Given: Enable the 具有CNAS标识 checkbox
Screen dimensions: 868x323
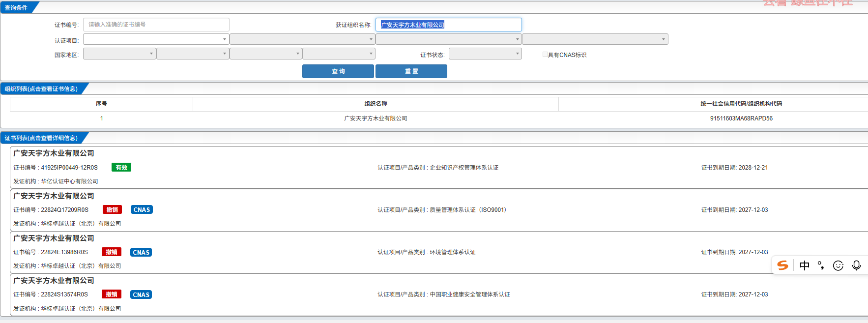Looking at the screenshot, I should pyautogui.click(x=545, y=55).
